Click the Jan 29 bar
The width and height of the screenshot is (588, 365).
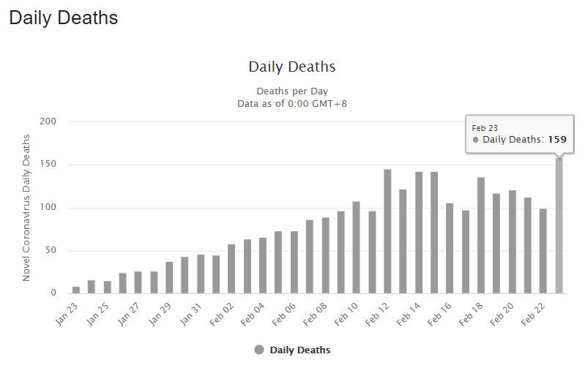(x=169, y=277)
